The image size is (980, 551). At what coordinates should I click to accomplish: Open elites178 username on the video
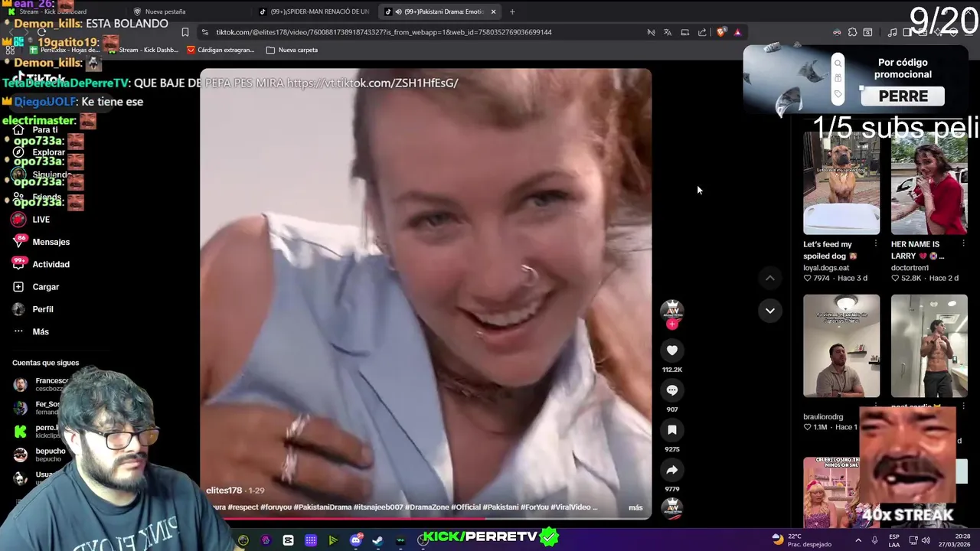pyautogui.click(x=224, y=491)
